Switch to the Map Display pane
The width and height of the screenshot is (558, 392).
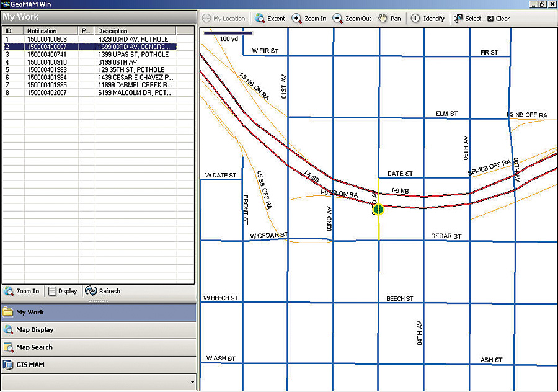coord(99,330)
